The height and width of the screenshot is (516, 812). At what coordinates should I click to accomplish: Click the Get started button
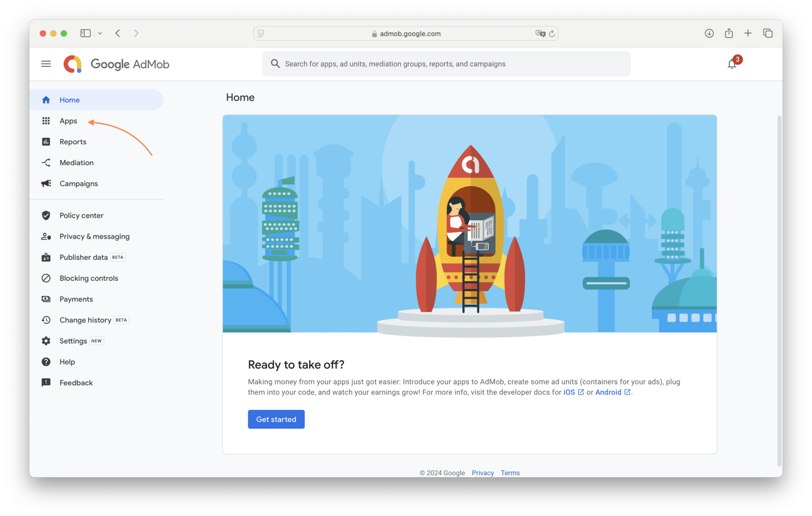(276, 419)
